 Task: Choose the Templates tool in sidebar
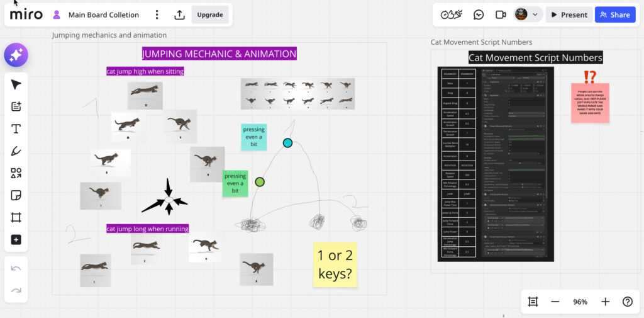[x=16, y=106]
